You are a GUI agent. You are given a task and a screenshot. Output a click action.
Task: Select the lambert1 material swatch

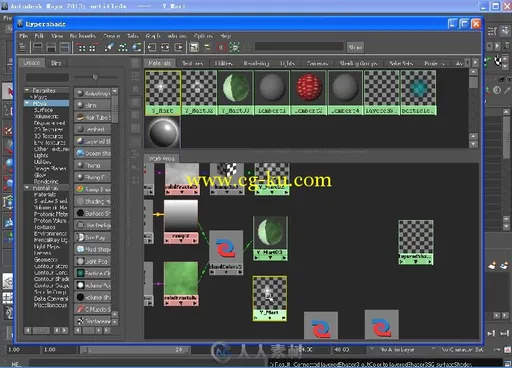(272, 92)
